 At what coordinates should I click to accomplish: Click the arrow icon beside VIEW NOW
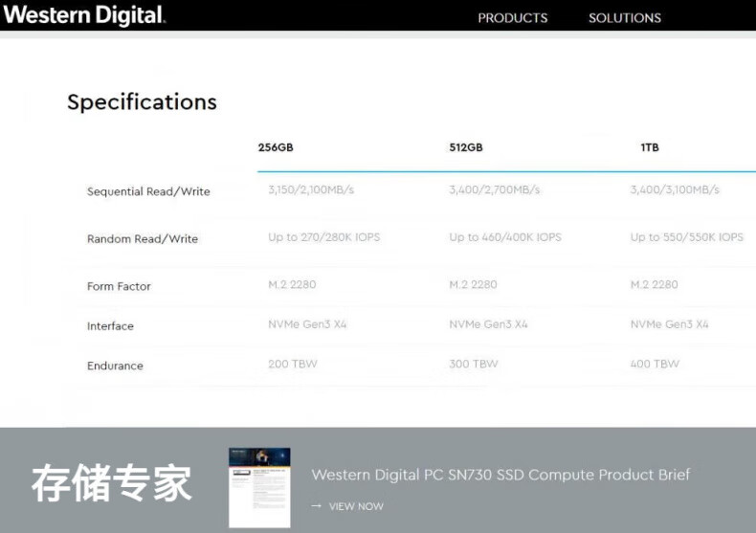[x=317, y=506]
